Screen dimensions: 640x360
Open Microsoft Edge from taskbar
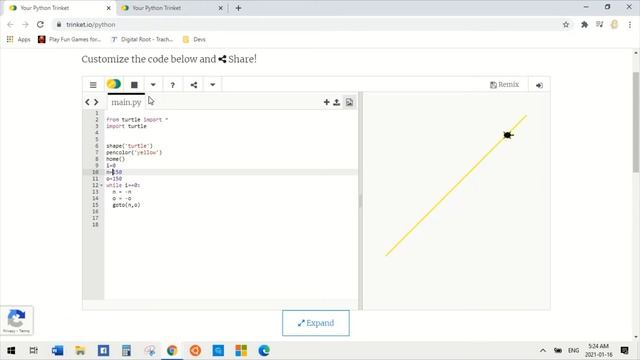[x=264, y=351]
